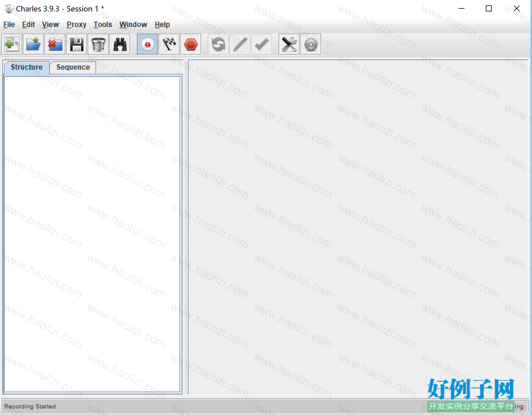Click the Recording Started status text
The image size is (532, 415).
coord(30,406)
